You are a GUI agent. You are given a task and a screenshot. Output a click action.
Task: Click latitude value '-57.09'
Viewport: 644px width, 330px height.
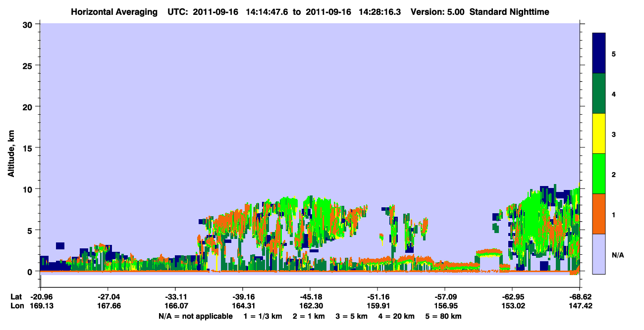point(444,297)
